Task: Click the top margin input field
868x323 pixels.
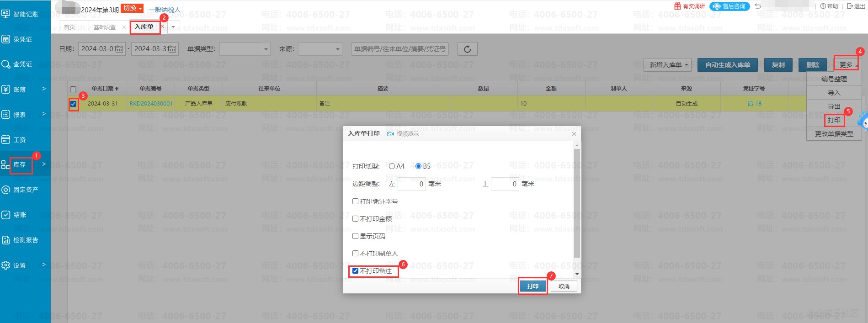Action: click(x=505, y=184)
